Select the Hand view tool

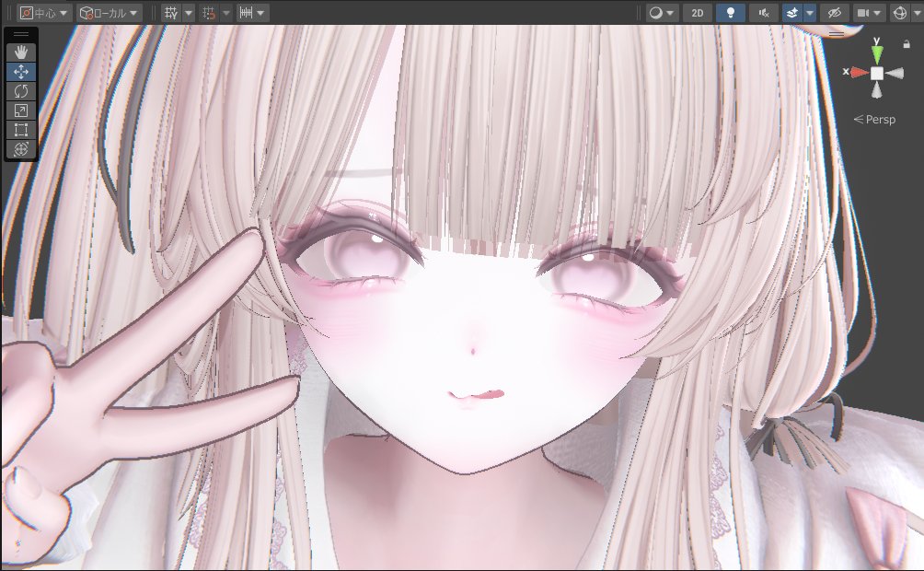pos(20,52)
